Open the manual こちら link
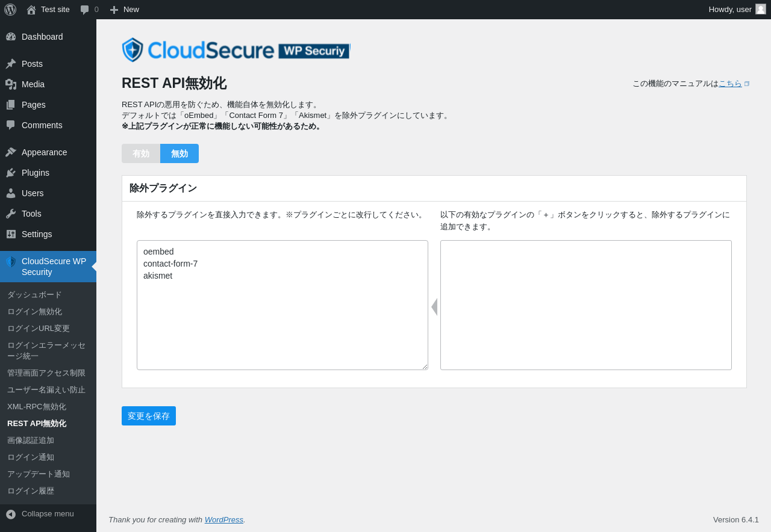 point(730,84)
